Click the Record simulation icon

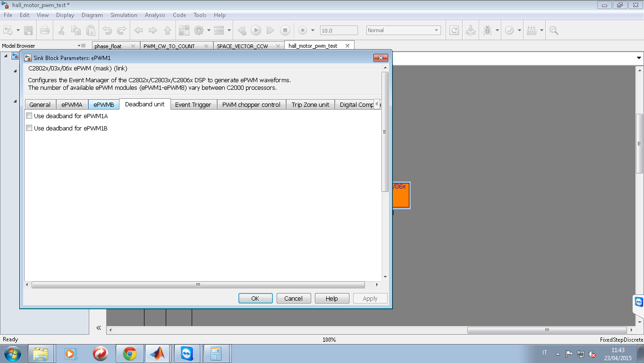[x=303, y=30]
